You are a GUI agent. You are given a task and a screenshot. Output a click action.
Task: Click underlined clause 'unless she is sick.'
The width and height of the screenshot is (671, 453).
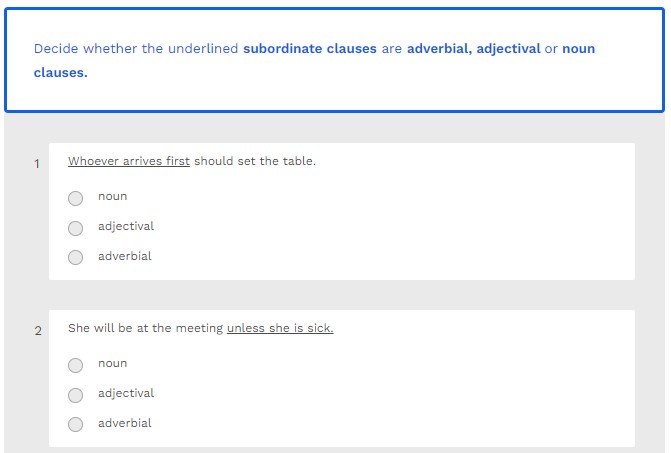point(280,328)
